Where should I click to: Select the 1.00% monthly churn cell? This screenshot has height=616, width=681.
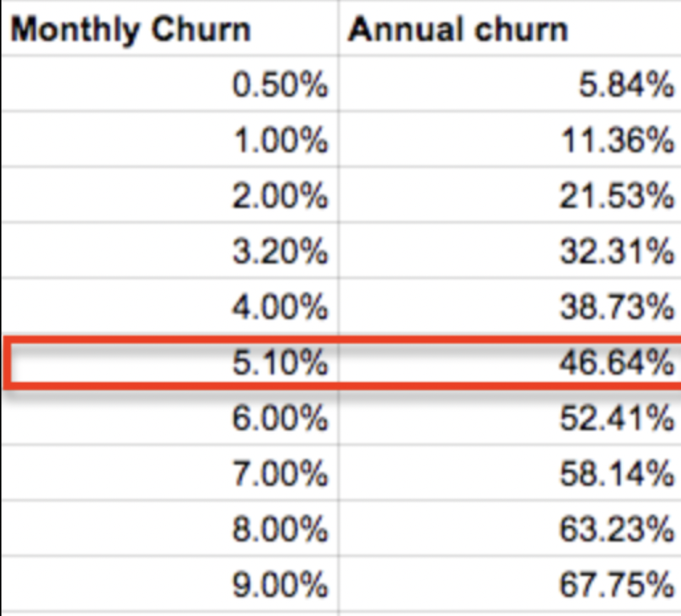pos(170,139)
